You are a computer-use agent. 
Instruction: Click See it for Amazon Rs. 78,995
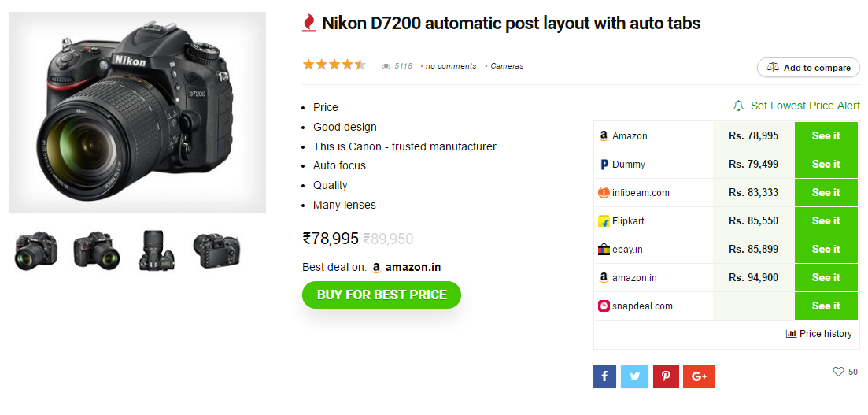826,135
